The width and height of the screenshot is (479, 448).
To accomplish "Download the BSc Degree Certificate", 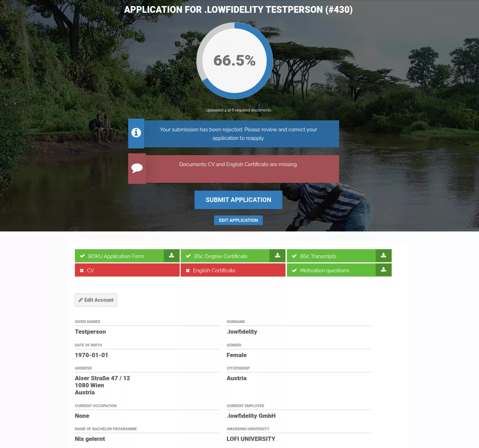I will (x=277, y=256).
